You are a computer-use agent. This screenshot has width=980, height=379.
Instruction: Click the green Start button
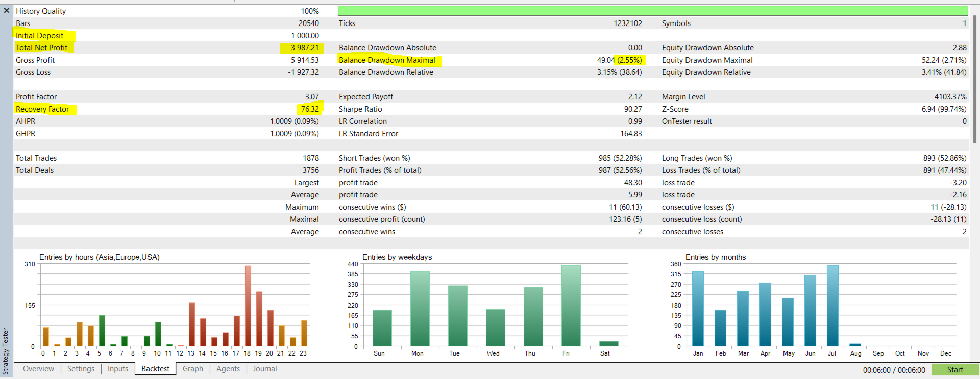click(x=955, y=370)
